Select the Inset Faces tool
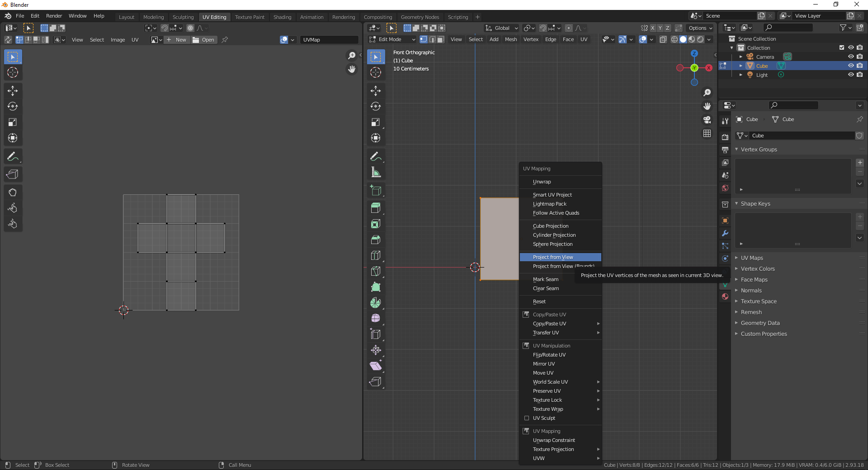 point(376,224)
